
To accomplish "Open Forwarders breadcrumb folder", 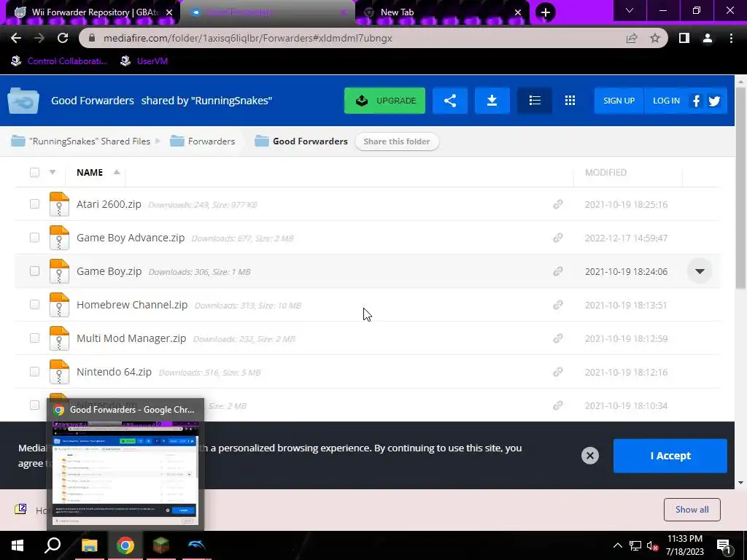I will point(203,141).
